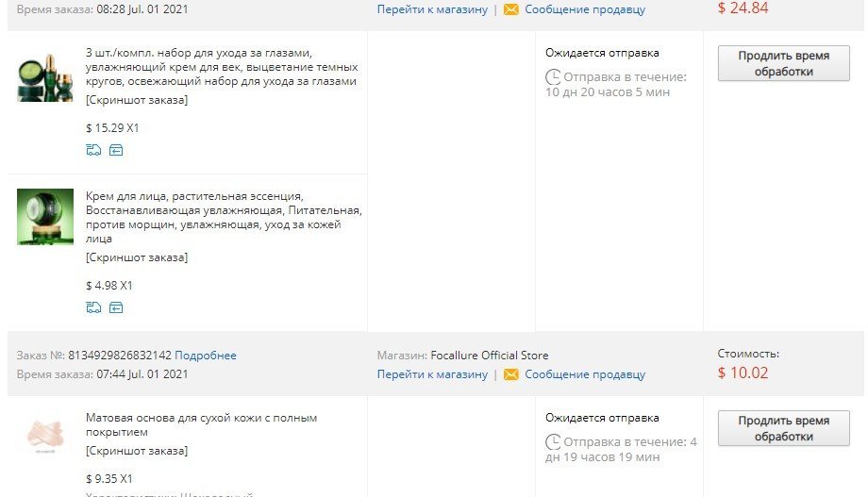View order screenshot for the face cream

(x=136, y=257)
